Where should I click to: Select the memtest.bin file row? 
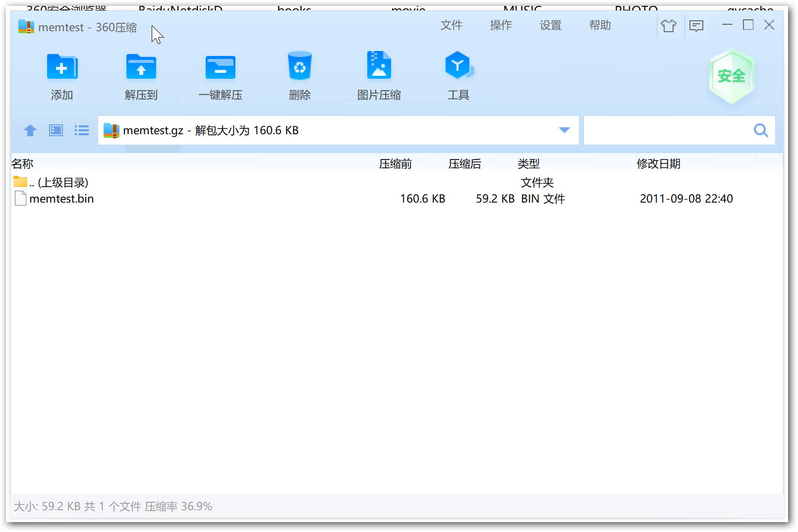61,199
